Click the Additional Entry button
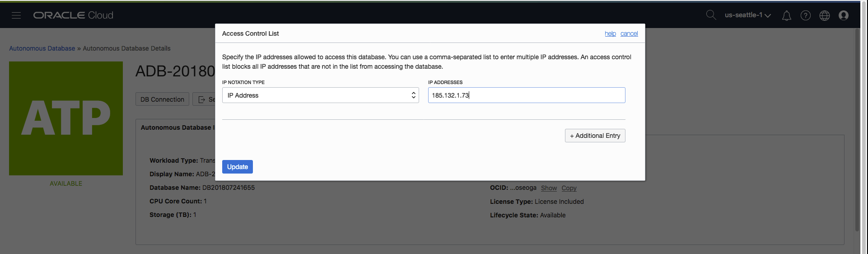 click(595, 136)
